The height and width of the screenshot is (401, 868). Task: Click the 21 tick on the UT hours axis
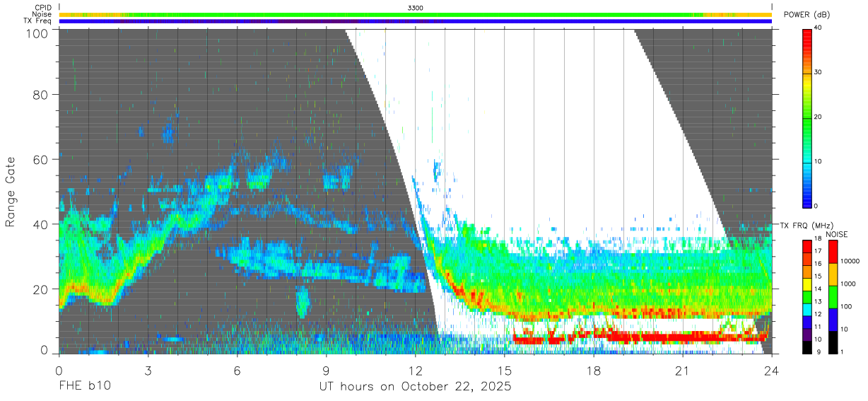point(683,371)
